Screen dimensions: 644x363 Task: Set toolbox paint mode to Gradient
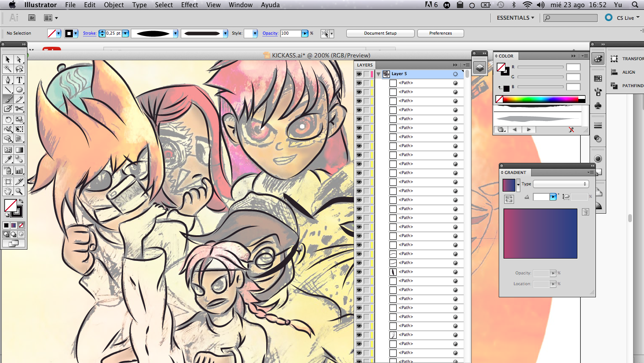13,225
